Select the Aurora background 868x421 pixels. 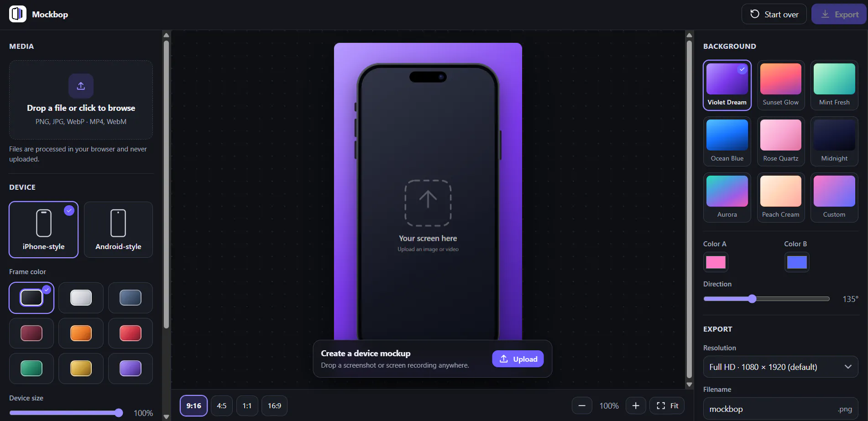point(727,198)
